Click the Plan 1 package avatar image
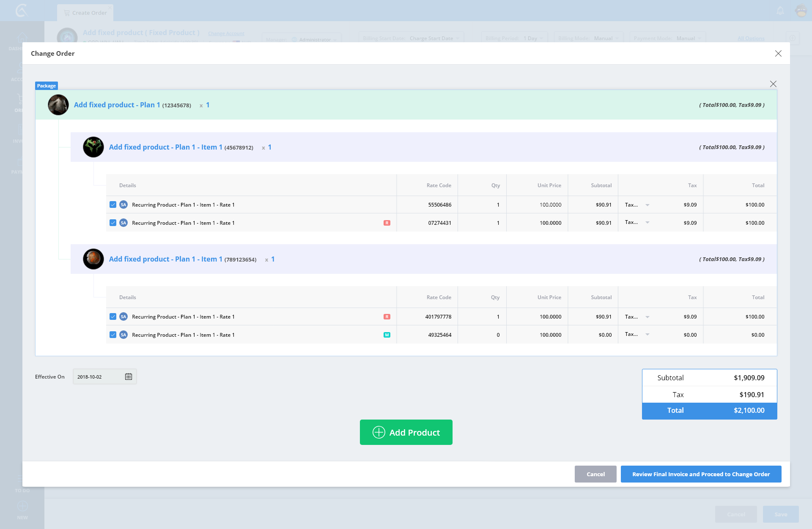This screenshot has height=529, width=812. click(x=58, y=105)
